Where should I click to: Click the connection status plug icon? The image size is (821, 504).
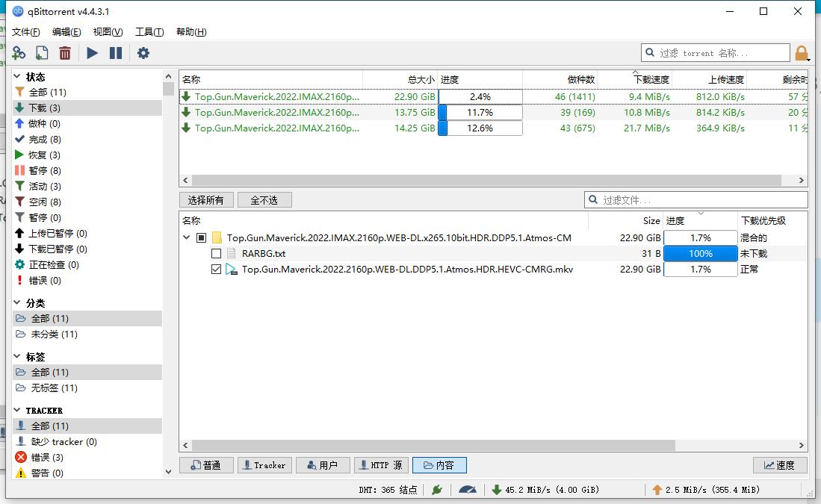(x=437, y=490)
